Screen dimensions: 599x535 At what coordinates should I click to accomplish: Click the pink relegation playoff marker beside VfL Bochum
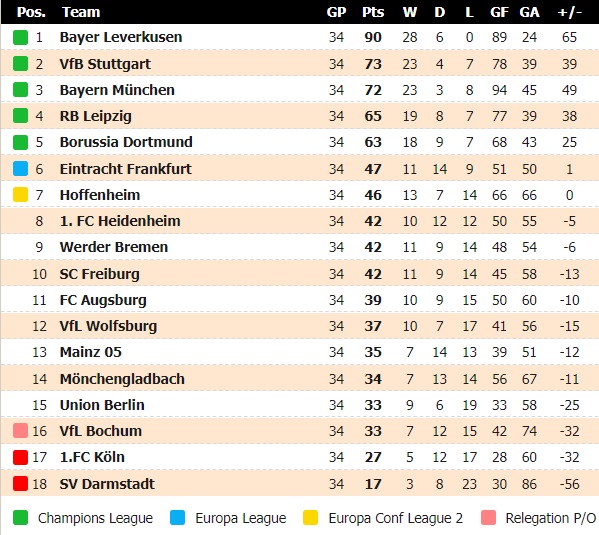[20, 431]
